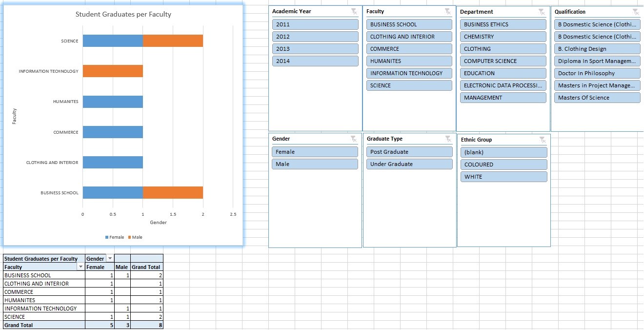
Task: Clear filter on Faculty slicer
Action: pyautogui.click(x=448, y=12)
